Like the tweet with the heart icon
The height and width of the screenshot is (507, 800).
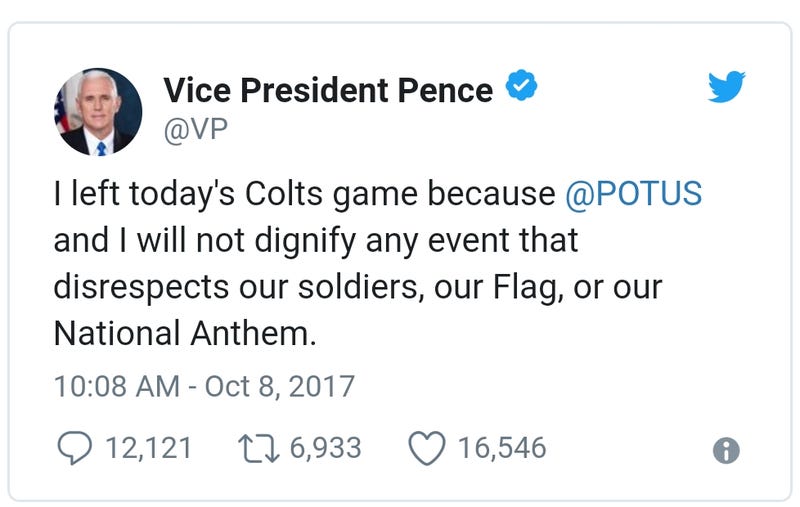pyautogui.click(x=427, y=448)
